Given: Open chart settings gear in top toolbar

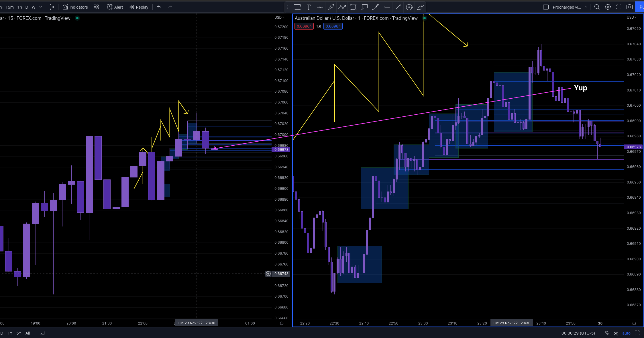Looking at the screenshot, I should tap(608, 7).
